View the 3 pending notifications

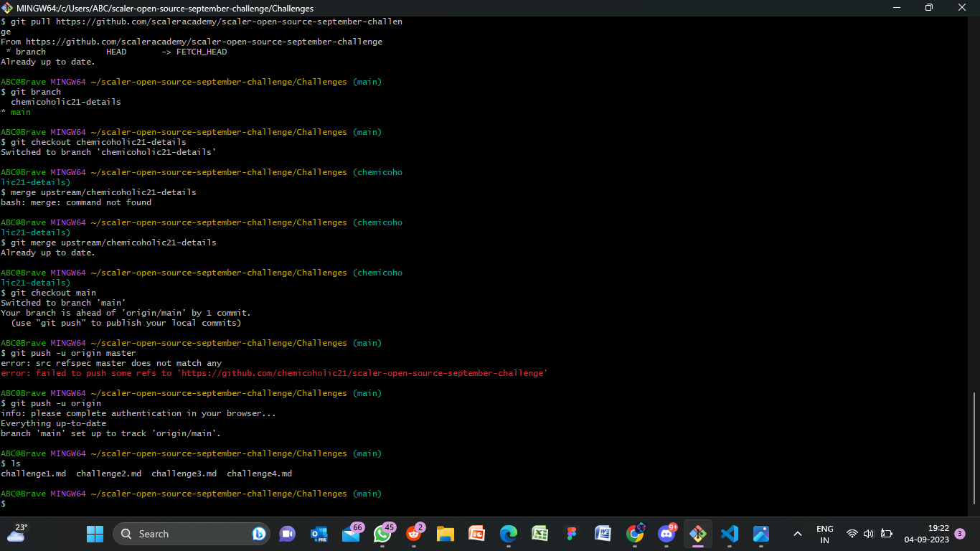(960, 534)
